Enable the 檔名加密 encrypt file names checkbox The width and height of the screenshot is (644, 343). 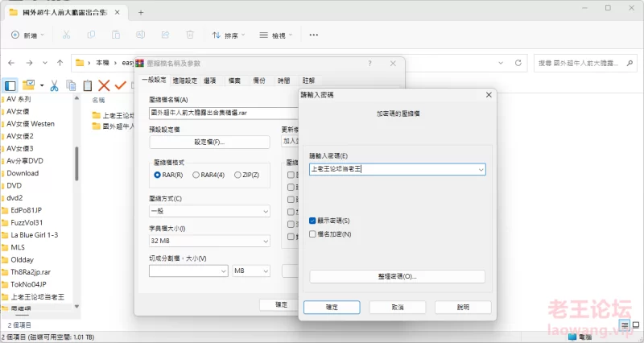[313, 234]
